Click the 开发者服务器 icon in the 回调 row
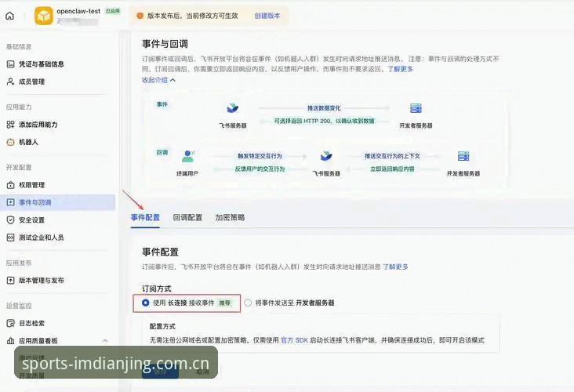Image resolution: width=574 pixels, height=392 pixels. pyautogui.click(x=463, y=156)
